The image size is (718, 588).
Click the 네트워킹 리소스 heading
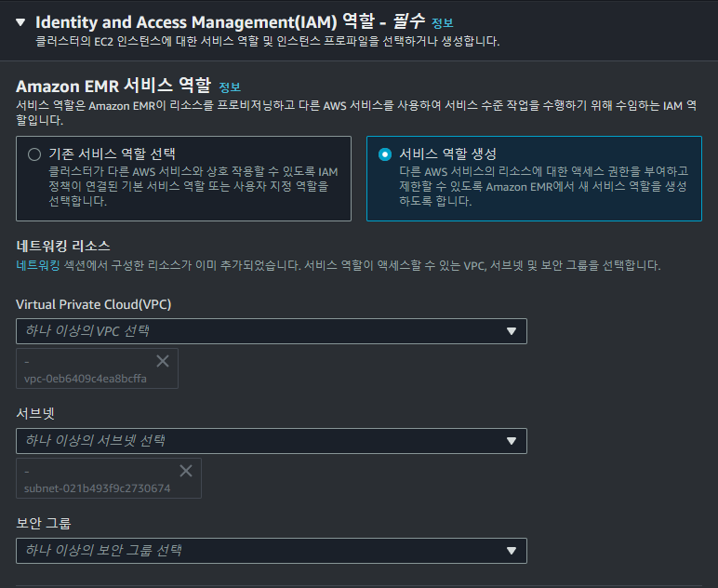pos(63,246)
